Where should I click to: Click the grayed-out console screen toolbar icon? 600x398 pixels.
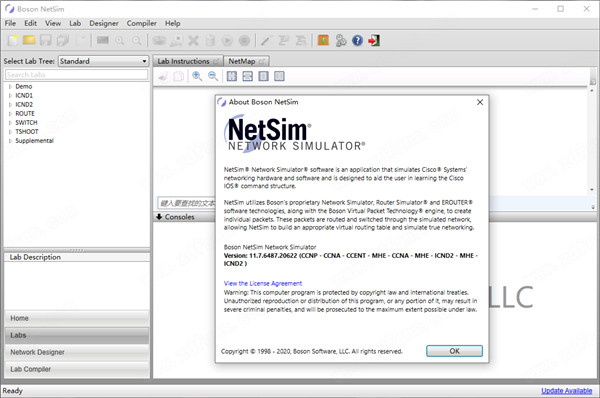click(103, 40)
